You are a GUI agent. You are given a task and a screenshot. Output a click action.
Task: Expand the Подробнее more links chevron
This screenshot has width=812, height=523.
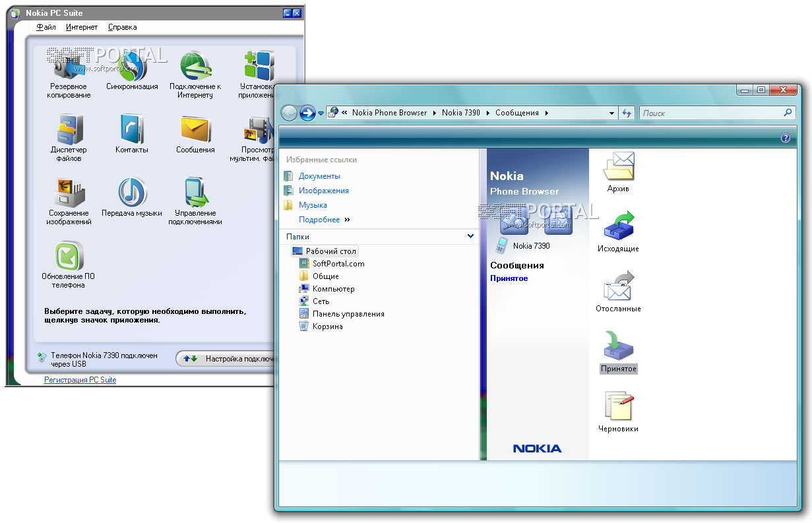[x=348, y=220]
